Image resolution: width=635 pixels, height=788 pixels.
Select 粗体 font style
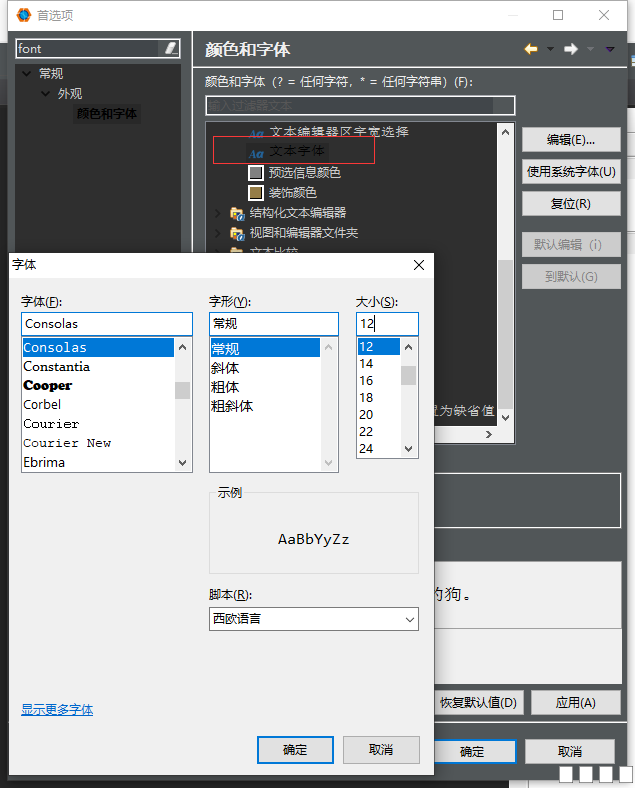(x=226, y=387)
